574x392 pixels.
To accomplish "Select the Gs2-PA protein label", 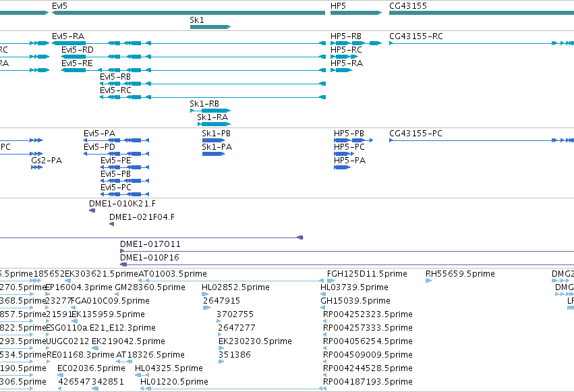I will [47, 161].
